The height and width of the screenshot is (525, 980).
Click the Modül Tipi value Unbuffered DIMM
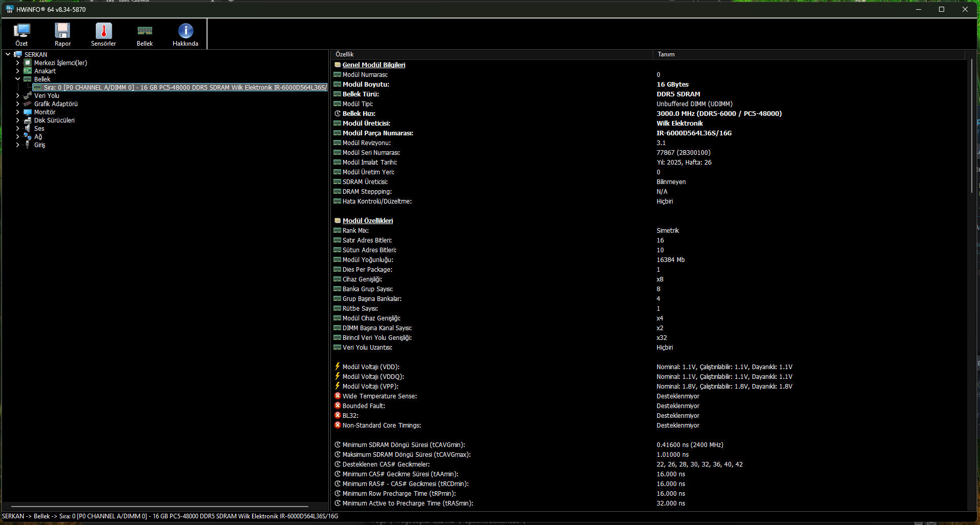pyautogui.click(x=695, y=104)
